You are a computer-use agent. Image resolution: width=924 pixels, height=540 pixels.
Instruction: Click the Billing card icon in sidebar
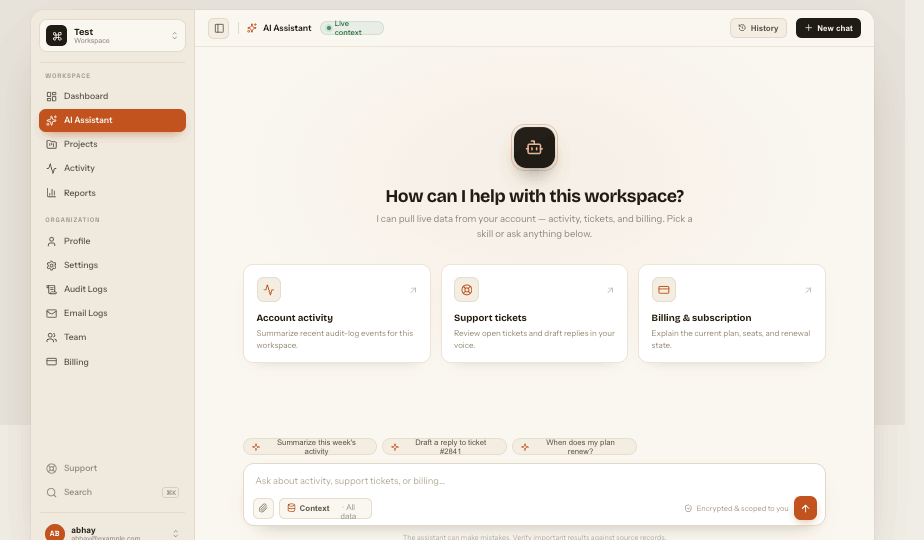tap(51, 361)
